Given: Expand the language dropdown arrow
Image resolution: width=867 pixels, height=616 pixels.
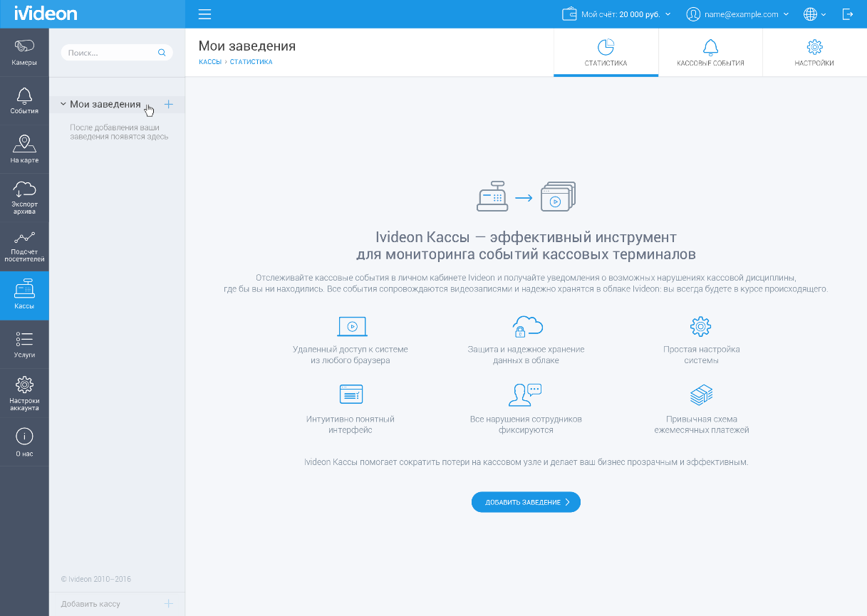Looking at the screenshot, I should [824, 14].
